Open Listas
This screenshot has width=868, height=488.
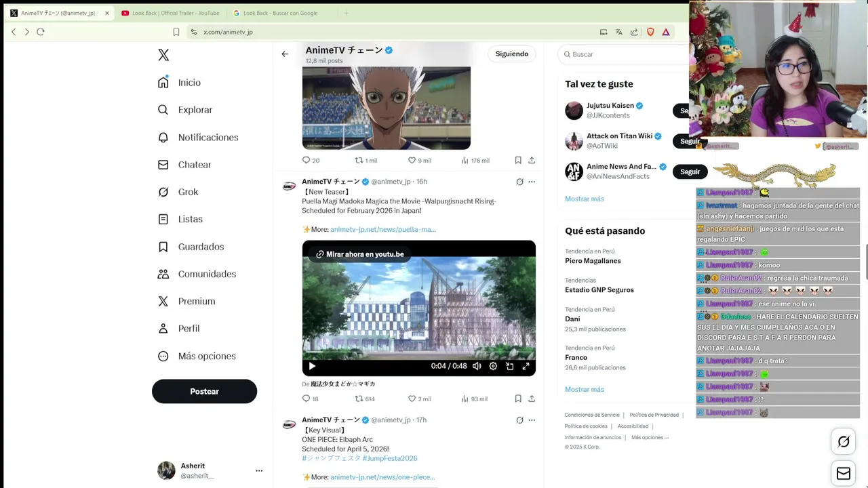click(180, 219)
